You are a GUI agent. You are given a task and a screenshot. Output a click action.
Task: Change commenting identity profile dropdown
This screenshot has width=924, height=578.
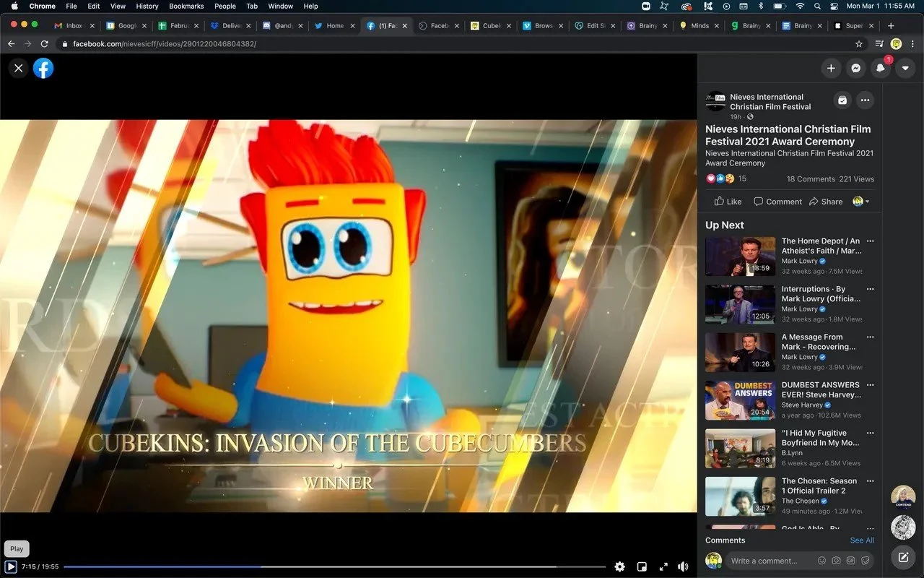[x=861, y=202]
